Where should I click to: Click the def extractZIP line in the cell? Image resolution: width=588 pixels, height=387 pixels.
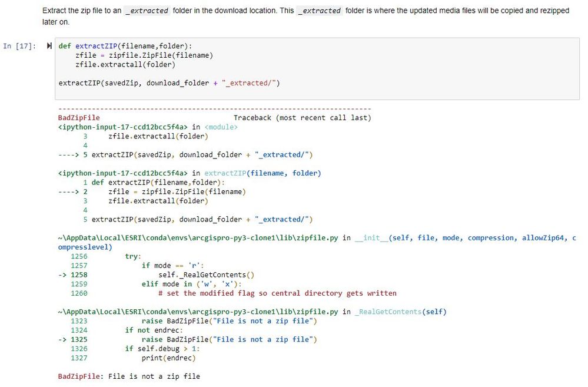[x=125, y=46]
